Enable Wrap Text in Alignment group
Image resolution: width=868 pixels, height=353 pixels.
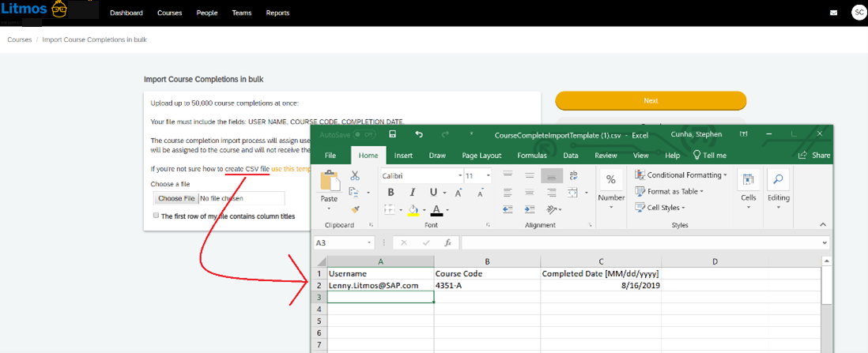pos(573,175)
